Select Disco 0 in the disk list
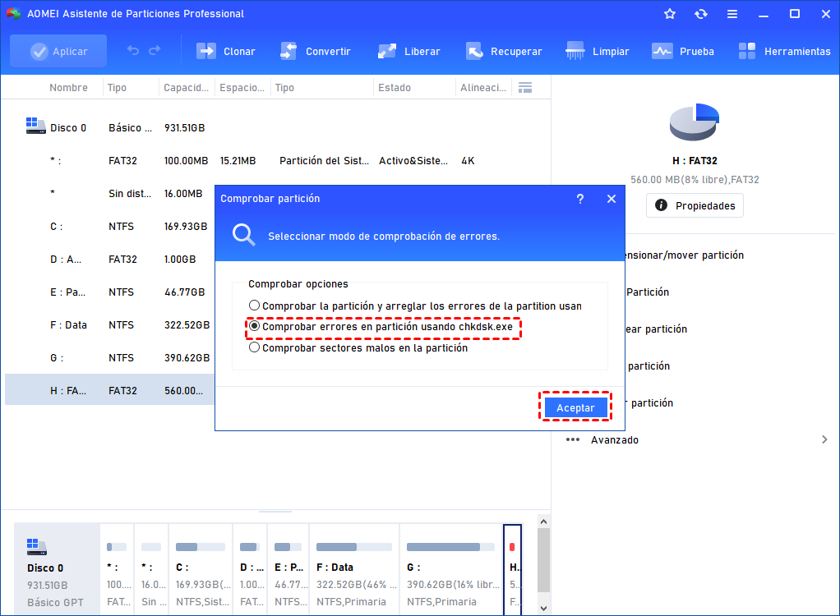The image size is (840, 616). (x=68, y=128)
